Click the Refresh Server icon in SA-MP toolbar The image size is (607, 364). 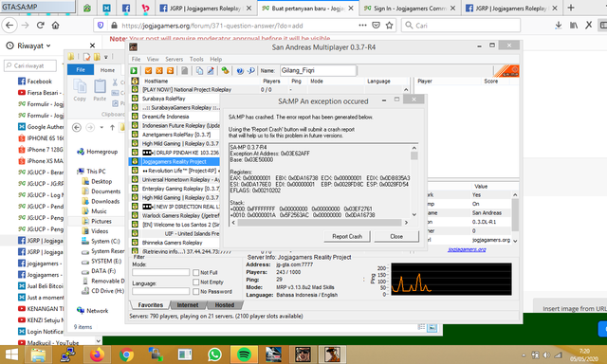point(170,70)
